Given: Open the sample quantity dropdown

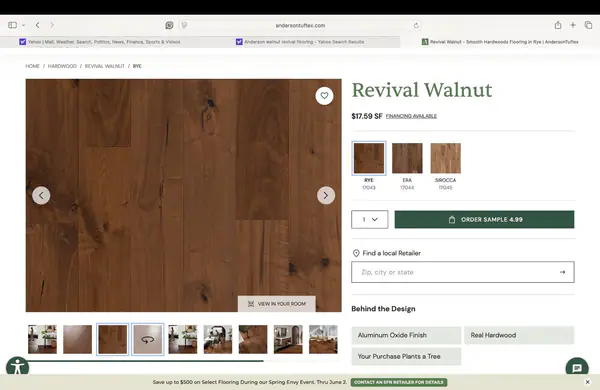Looking at the screenshot, I should 370,220.
